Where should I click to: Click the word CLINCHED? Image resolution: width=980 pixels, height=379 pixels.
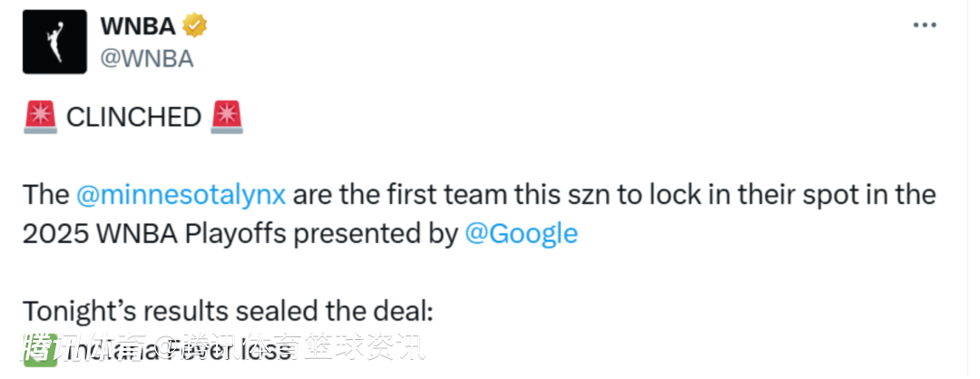(x=133, y=117)
